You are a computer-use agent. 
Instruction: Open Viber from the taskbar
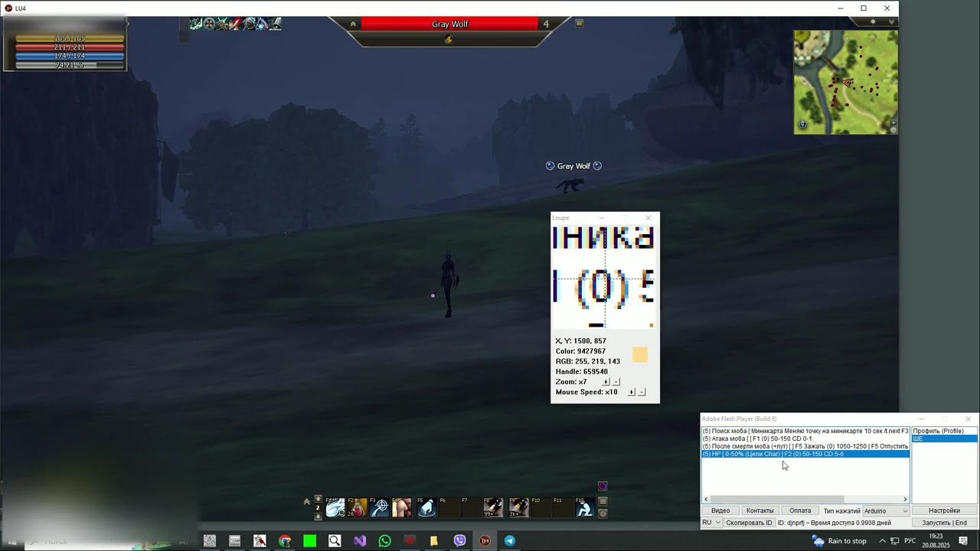coord(459,541)
